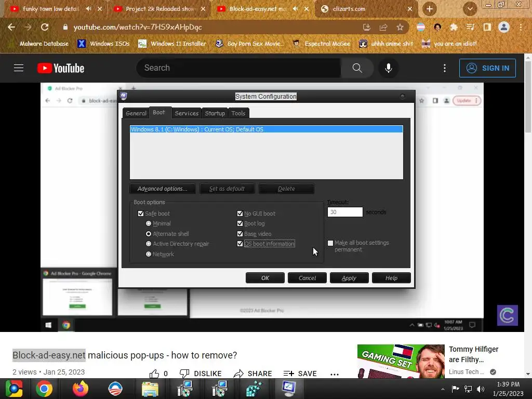Switch to the Startup tab

[x=215, y=113]
